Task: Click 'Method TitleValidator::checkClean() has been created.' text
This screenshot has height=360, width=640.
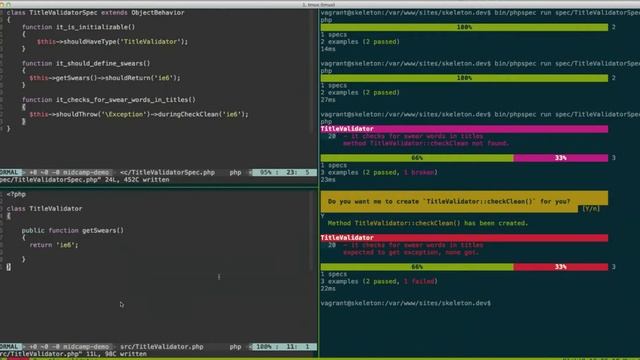Action: [x=428, y=223]
